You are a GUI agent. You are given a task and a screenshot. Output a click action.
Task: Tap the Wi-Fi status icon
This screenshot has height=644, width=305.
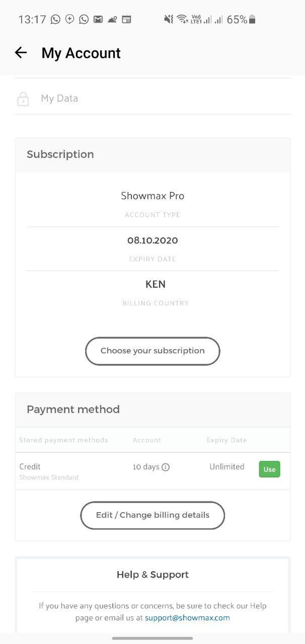pos(182,19)
